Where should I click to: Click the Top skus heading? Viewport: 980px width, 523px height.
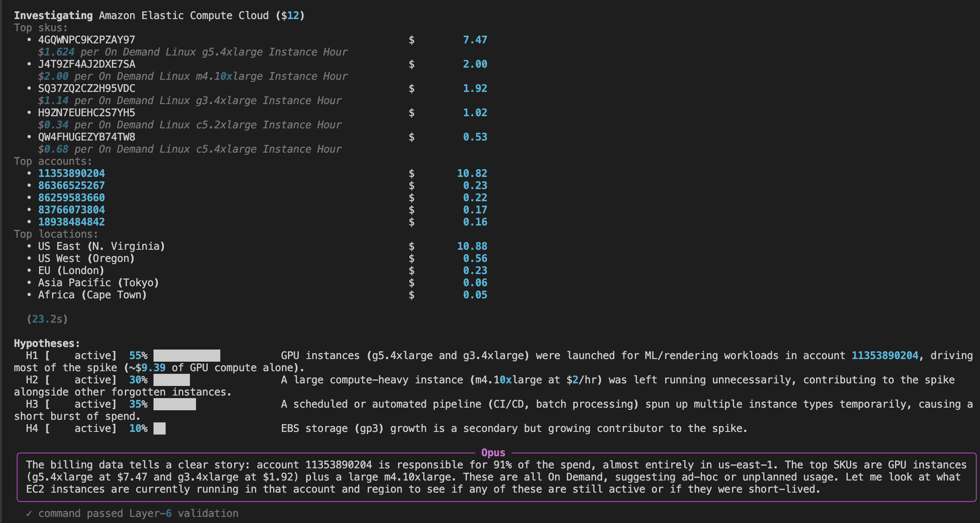(41, 28)
